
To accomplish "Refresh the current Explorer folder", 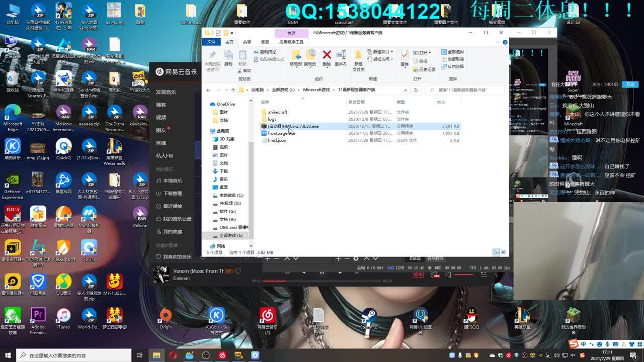I will pyautogui.click(x=416, y=90).
